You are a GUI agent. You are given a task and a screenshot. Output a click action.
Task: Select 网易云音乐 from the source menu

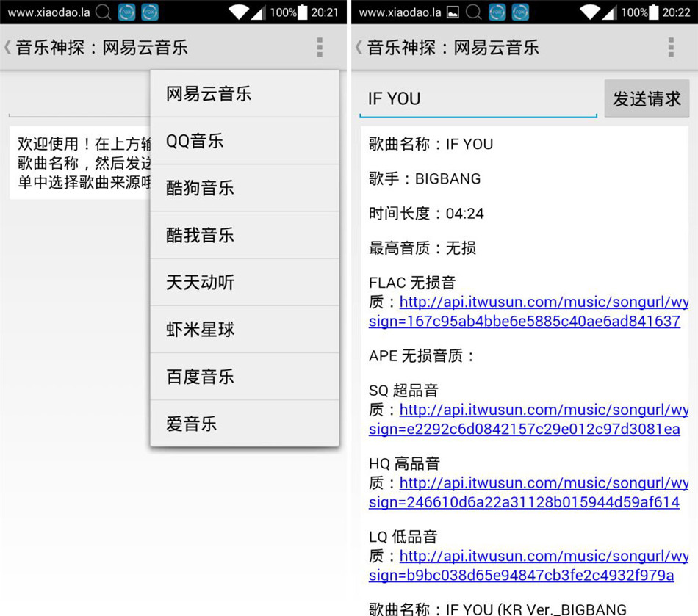[245, 94]
